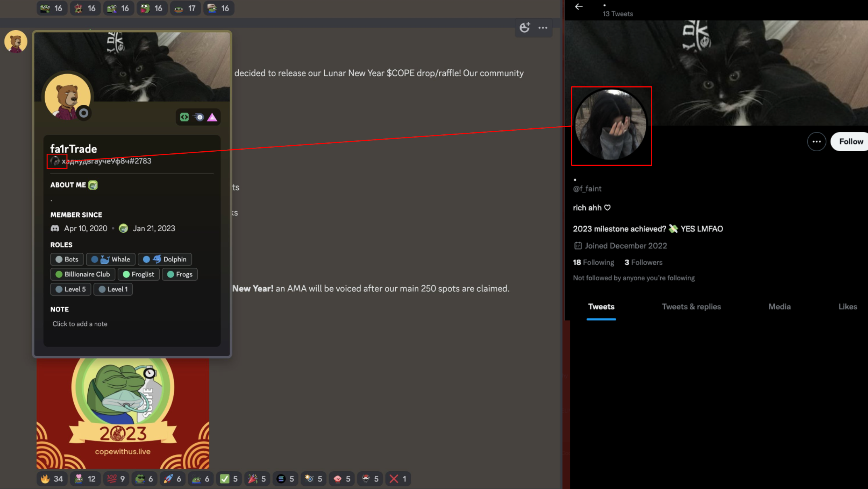The width and height of the screenshot is (868, 489).
Task: Open Twitter profile three-dot more menu
Action: (816, 142)
